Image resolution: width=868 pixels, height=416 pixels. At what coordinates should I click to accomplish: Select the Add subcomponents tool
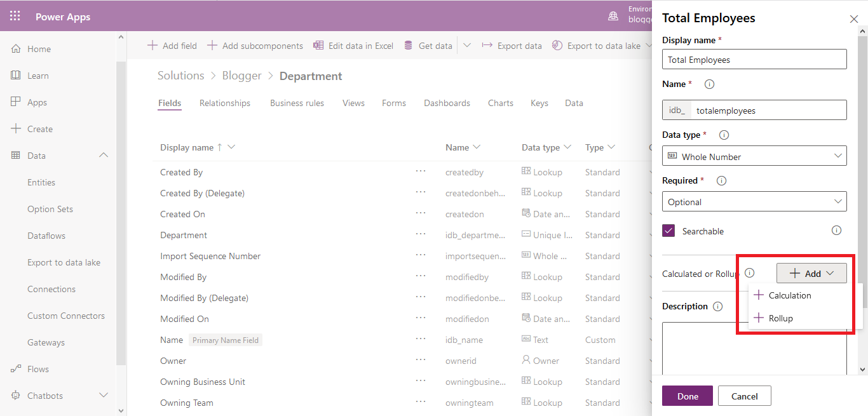[x=254, y=45]
